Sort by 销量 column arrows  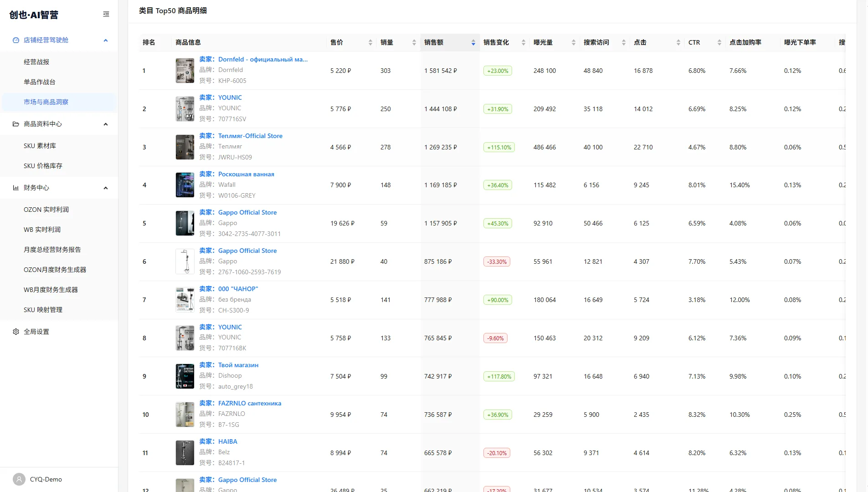tap(414, 42)
